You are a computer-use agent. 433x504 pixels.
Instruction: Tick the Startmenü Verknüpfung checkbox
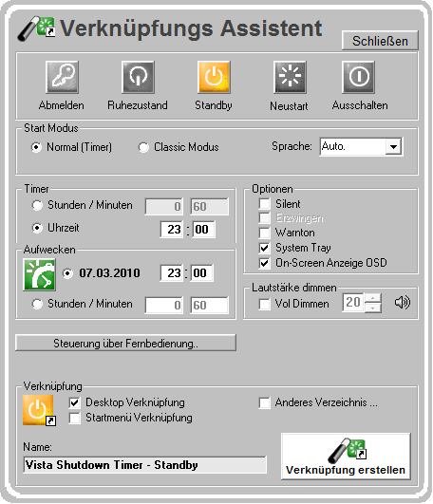[75, 418]
